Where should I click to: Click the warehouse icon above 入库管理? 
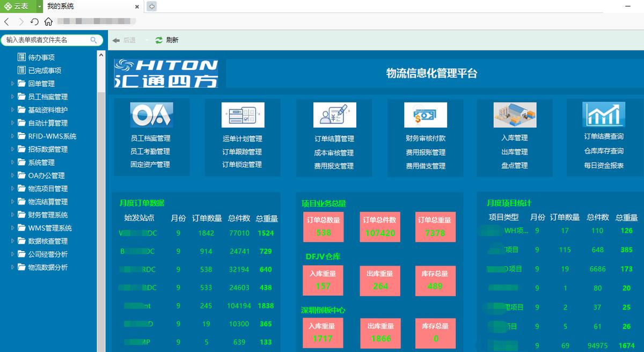click(x=515, y=114)
